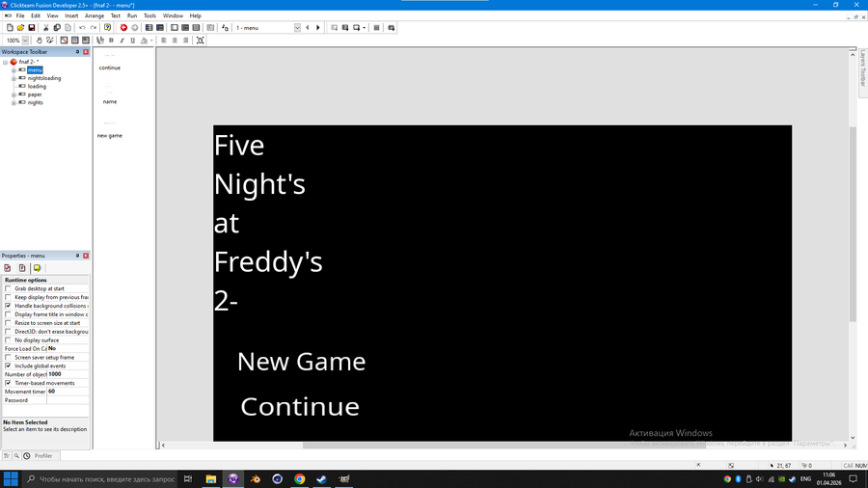Select the hand pan tool
This screenshot has width=868, height=488.
tap(40, 41)
